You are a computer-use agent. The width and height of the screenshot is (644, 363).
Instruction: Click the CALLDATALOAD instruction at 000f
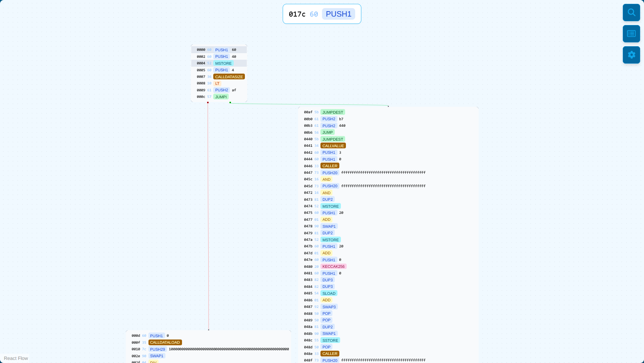[165, 342]
